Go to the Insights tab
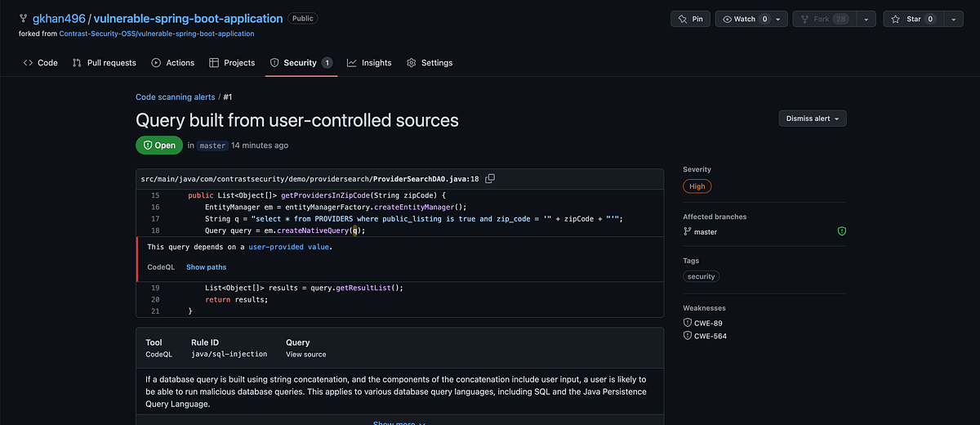Image resolution: width=980 pixels, height=425 pixels. point(369,63)
